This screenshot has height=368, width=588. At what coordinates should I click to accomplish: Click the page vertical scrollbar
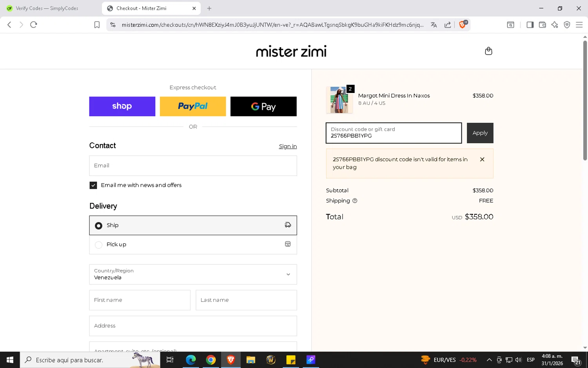pyautogui.click(x=585, y=100)
